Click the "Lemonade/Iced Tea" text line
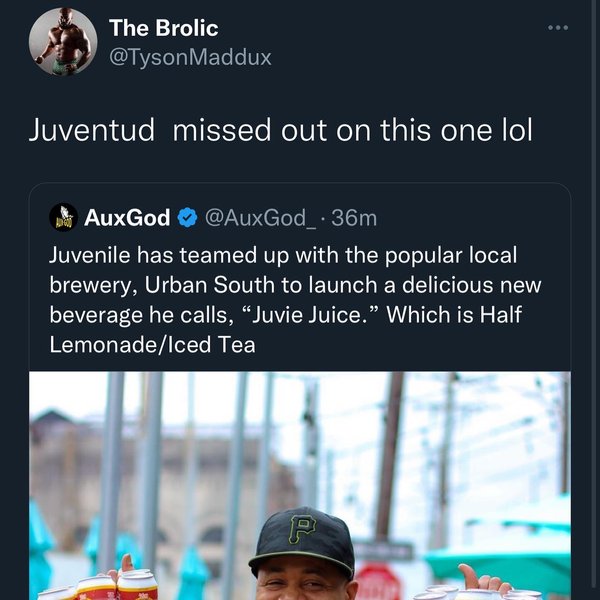The width and height of the screenshot is (600, 600). (152, 345)
